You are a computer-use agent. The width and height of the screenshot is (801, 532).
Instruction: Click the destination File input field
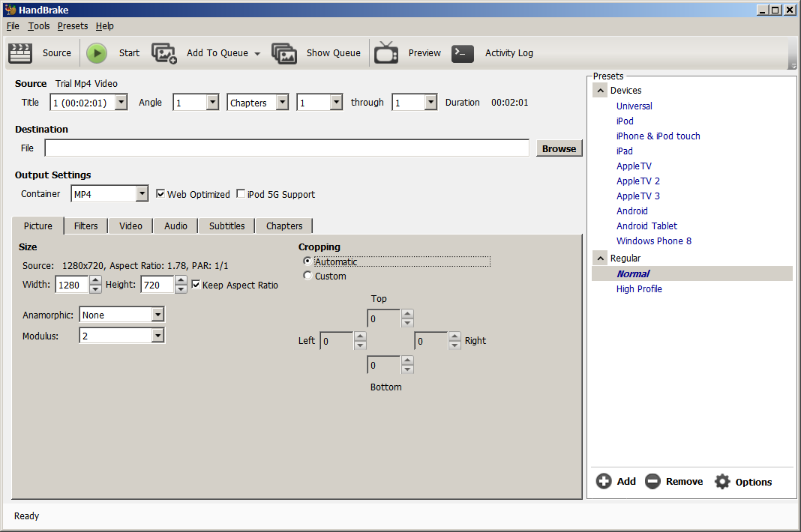coord(286,148)
